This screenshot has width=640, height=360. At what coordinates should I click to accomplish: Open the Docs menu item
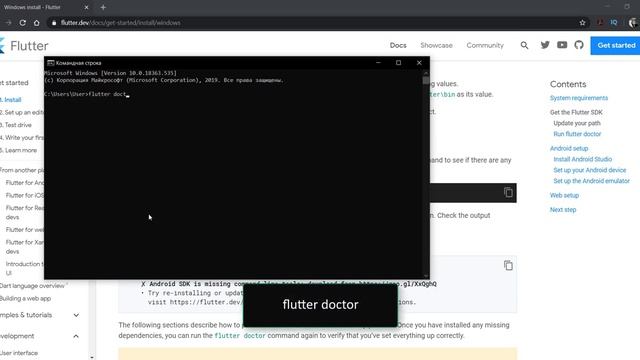click(398, 45)
